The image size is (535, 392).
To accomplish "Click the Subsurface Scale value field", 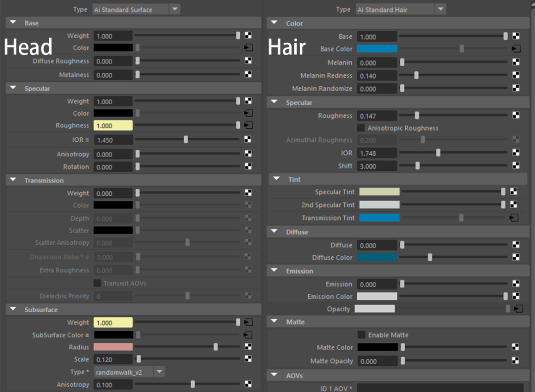I will (x=113, y=359).
